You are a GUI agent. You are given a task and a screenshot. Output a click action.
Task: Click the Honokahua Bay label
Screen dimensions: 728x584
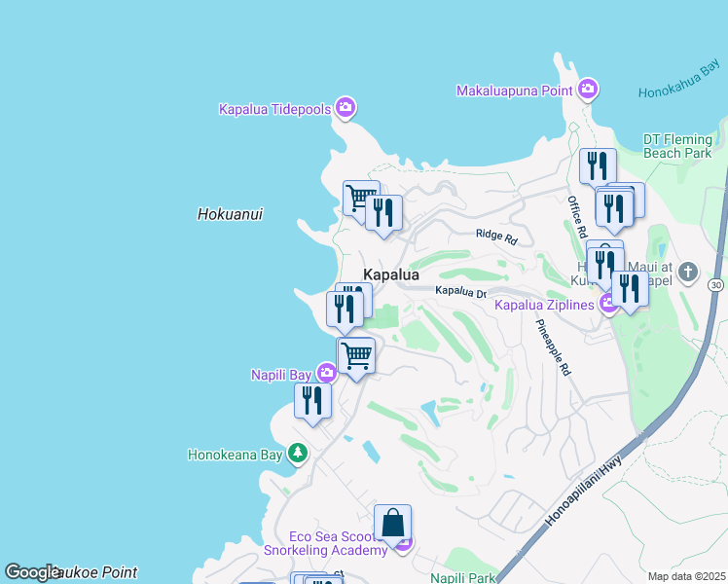pyautogui.click(x=678, y=80)
